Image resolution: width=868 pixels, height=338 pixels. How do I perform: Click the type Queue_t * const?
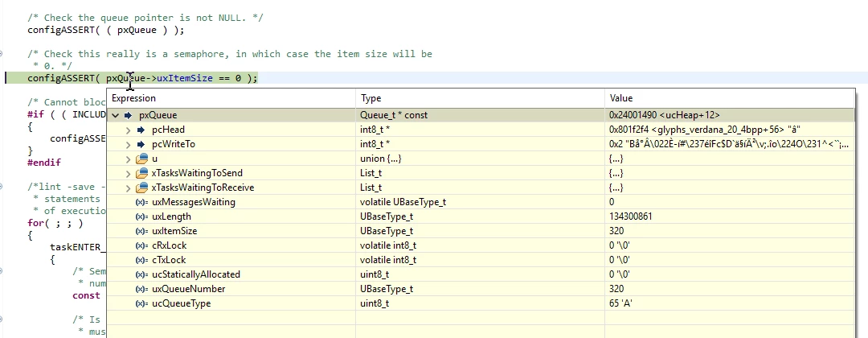[x=394, y=115]
